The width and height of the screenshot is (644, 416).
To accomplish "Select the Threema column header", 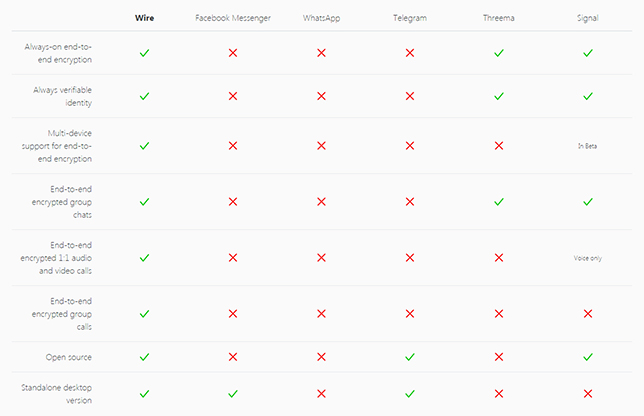I will coord(499,18).
